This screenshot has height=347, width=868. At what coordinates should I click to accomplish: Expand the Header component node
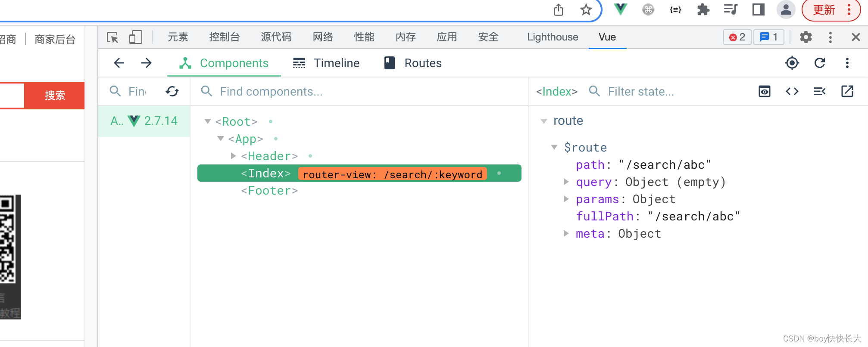tap(233, 156)
